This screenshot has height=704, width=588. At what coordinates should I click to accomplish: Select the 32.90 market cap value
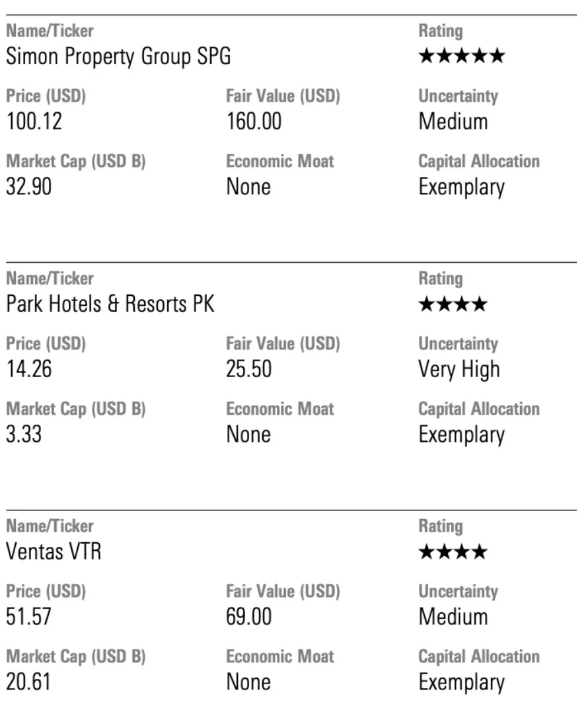click(x=29, y=187)
